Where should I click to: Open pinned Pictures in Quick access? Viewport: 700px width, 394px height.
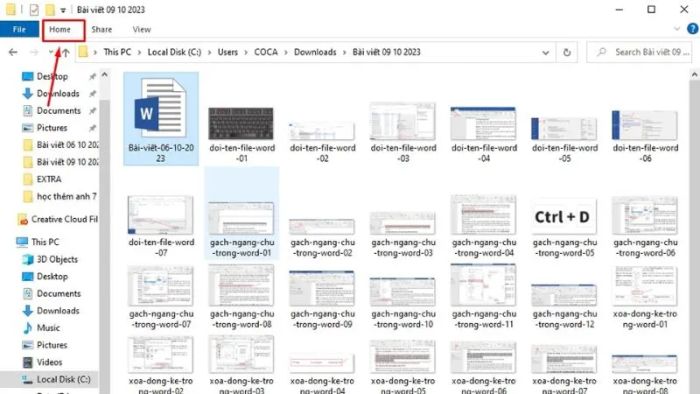[52, 128]
